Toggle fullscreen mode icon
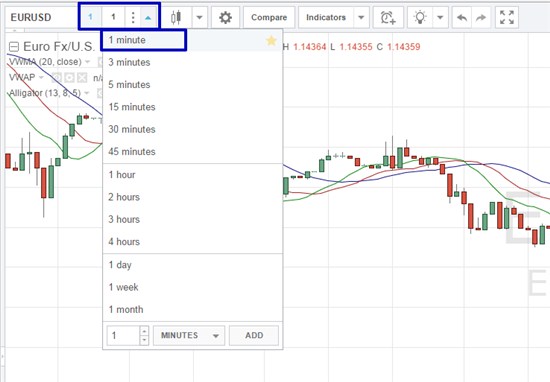The image size is (550, 382). point(507,17)
